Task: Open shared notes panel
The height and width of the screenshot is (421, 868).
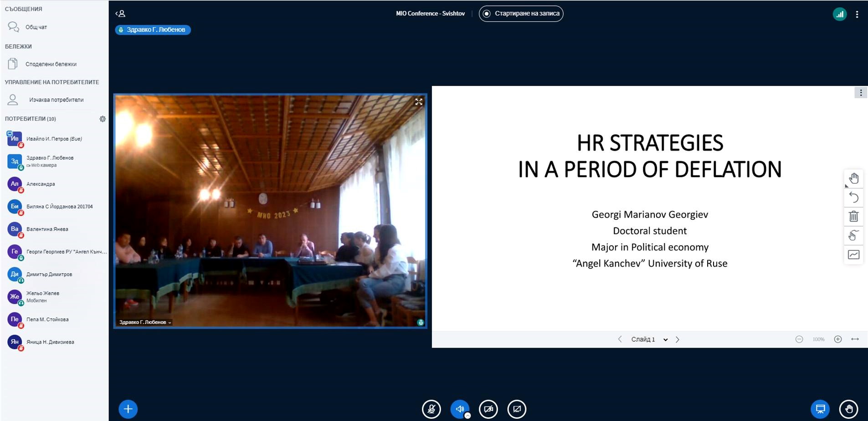Action: pyautogui.click(x=50, y=64)
